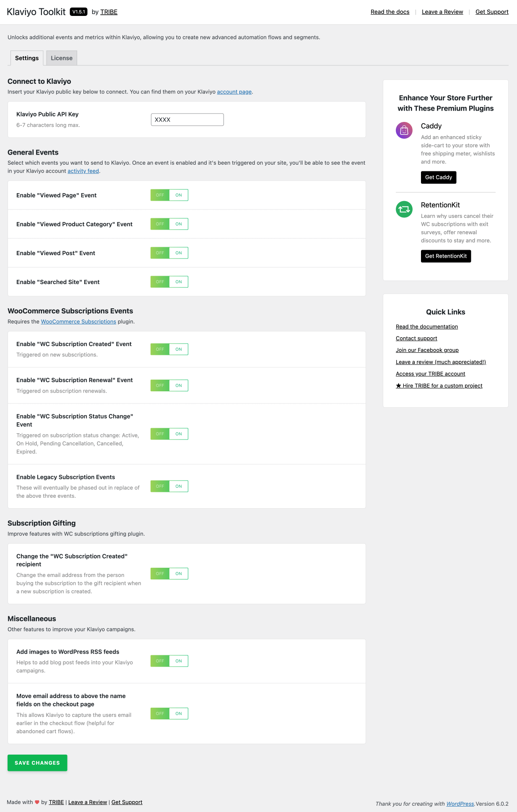This screenshot has width=517, height=812.
Task: Toggle "WC Subscription Renewal" event switch
Action: [x=169, y=385]
